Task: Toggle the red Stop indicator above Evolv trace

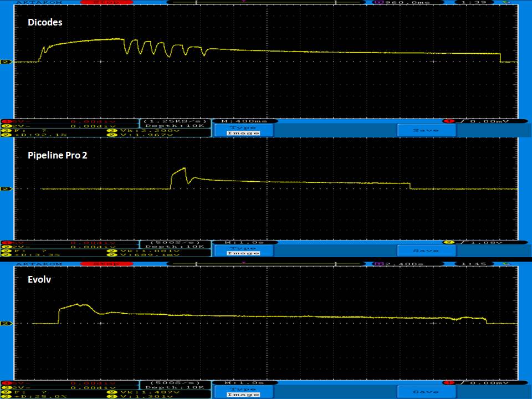Action: [x=98, y=265]
